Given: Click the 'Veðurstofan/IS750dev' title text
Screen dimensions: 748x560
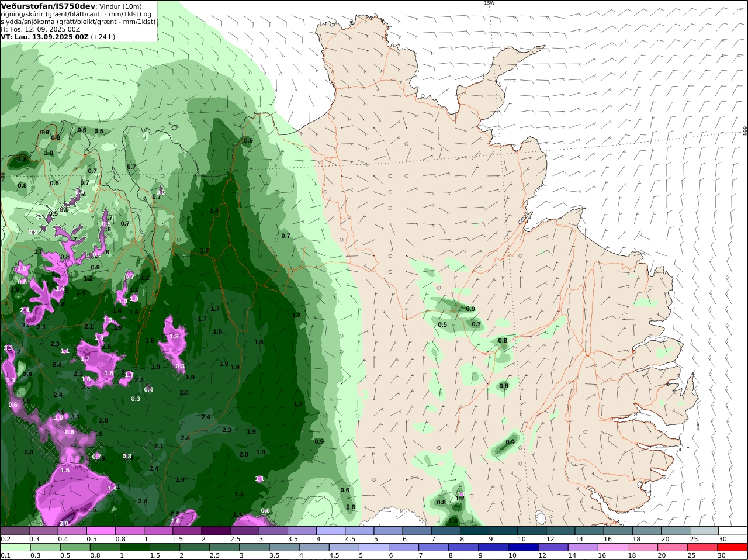Looking at the screenshot, I should tap(48, 6).
